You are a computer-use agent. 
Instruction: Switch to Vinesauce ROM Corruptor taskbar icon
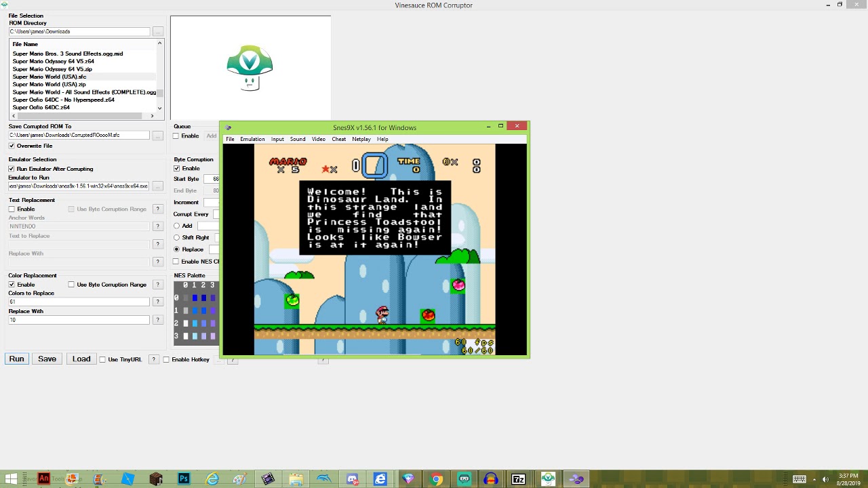(x=548, y=479)
